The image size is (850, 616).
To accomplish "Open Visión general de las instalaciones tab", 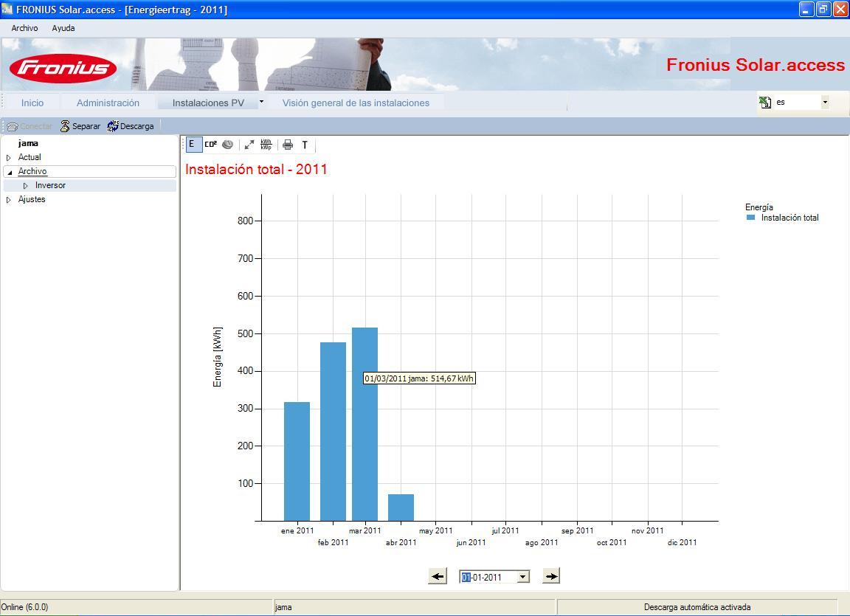I will pyautogui.click(x=356, y=103).
